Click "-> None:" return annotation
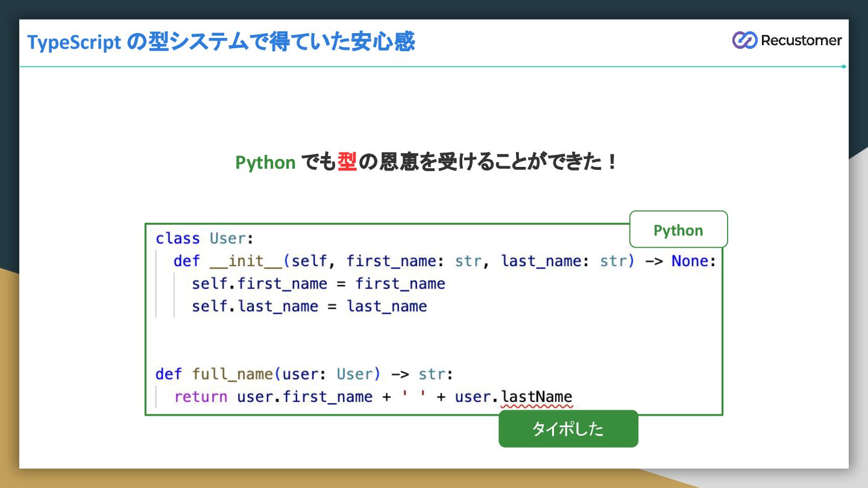The width and height of the screenshot is (868, 488). click(680, 261)
